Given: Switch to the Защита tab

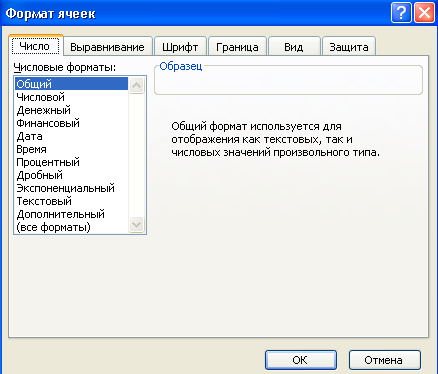Looking at the screenshot, I should (349, 47).
